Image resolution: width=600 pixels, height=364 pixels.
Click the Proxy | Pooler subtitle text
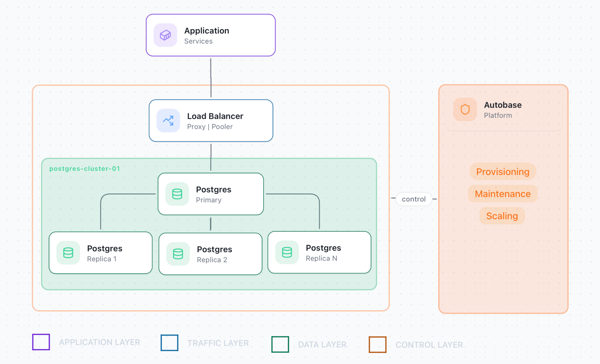(x=210, y=126)
